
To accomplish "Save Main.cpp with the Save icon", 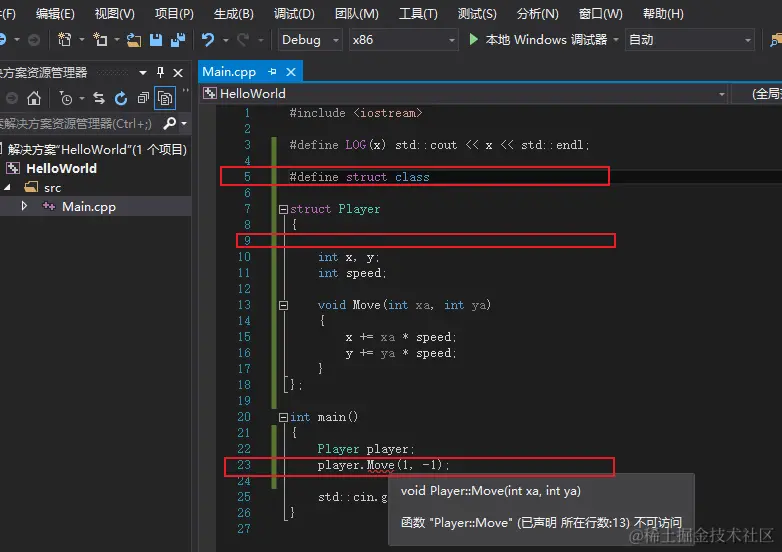I will click(x=156, y=39).
